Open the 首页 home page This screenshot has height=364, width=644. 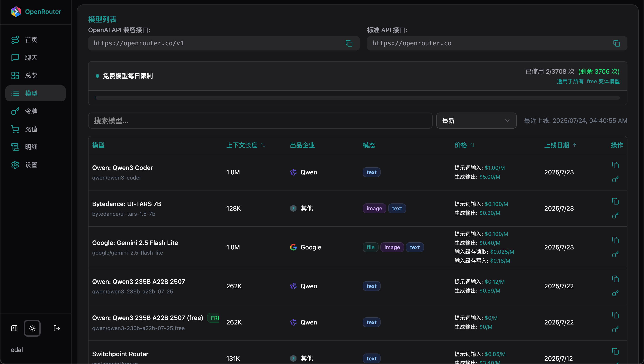(36, 40)
